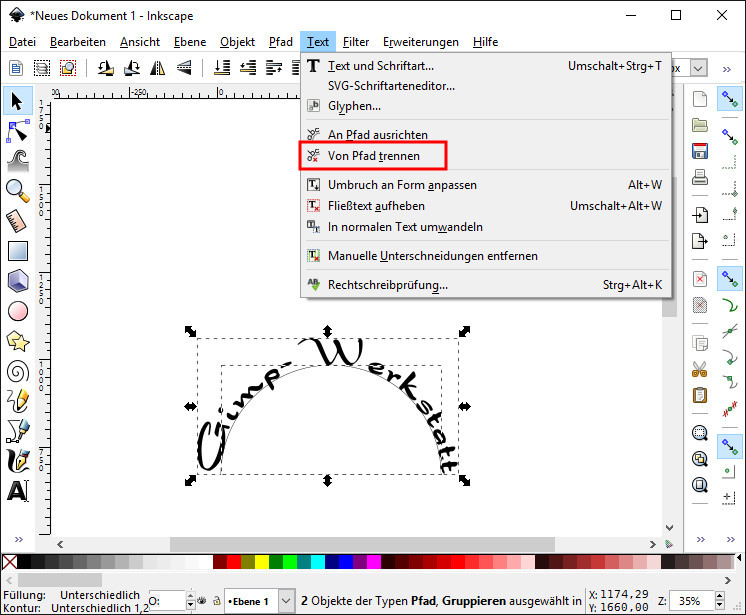Click the no-color X swatch
The height and width of the screenshot is (615, 746).
click(x=10, y=562)
